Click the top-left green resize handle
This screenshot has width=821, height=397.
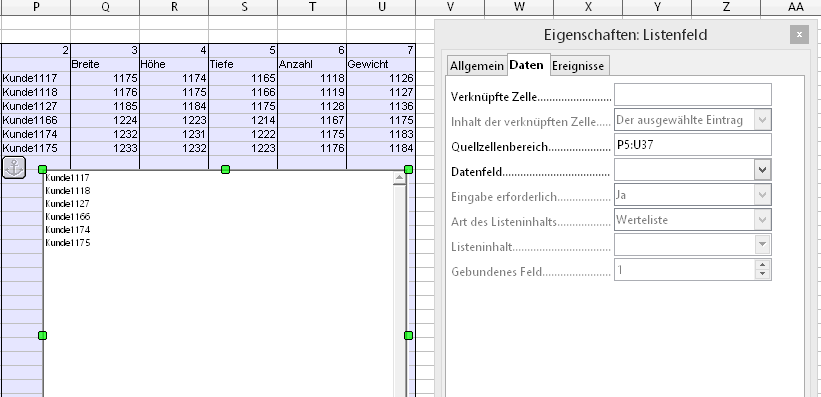click(43, 169)
